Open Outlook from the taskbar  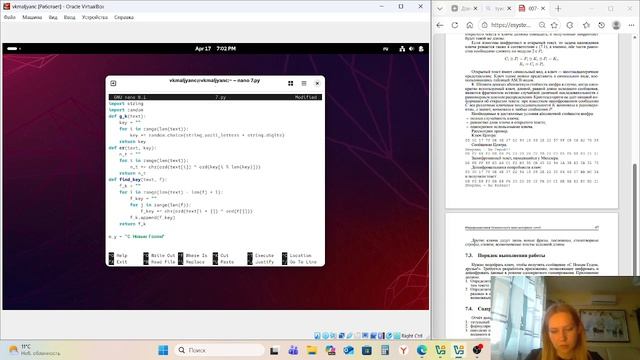[x=348, y=350]
